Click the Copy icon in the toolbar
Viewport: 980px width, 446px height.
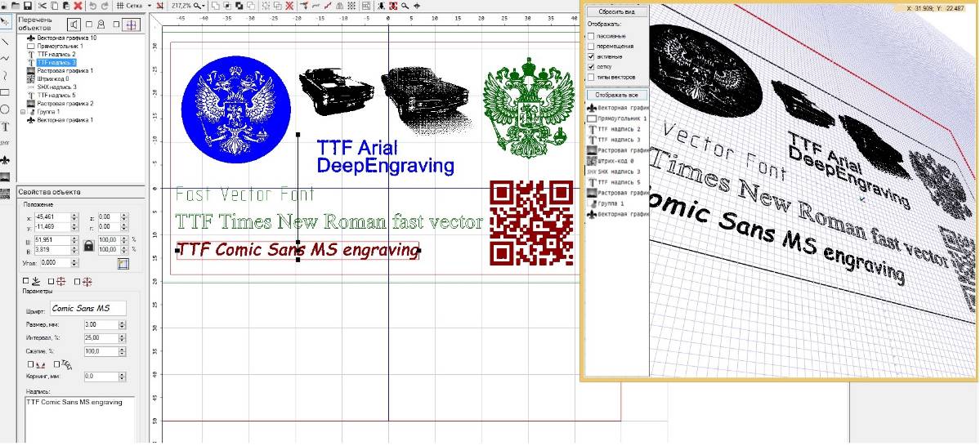point(55,6)
